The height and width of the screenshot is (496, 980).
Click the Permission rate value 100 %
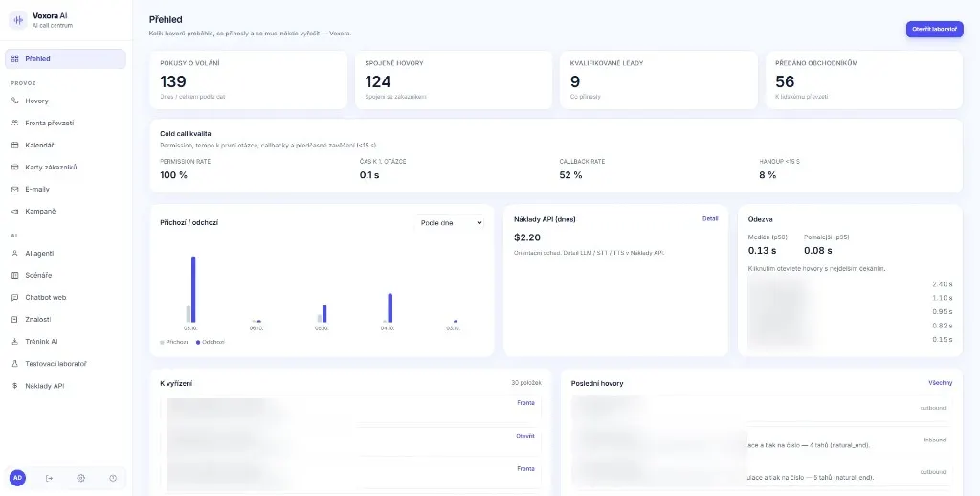pos(174,175)
